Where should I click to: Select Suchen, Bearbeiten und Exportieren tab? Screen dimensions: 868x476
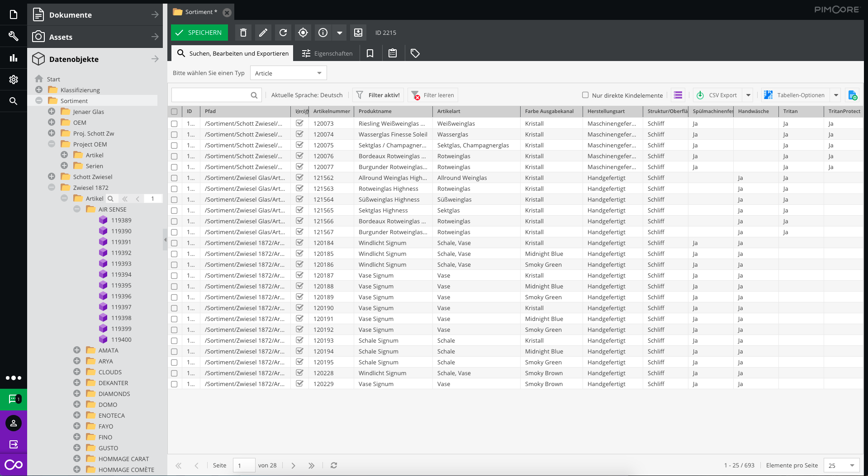click(x=232, y=53)
